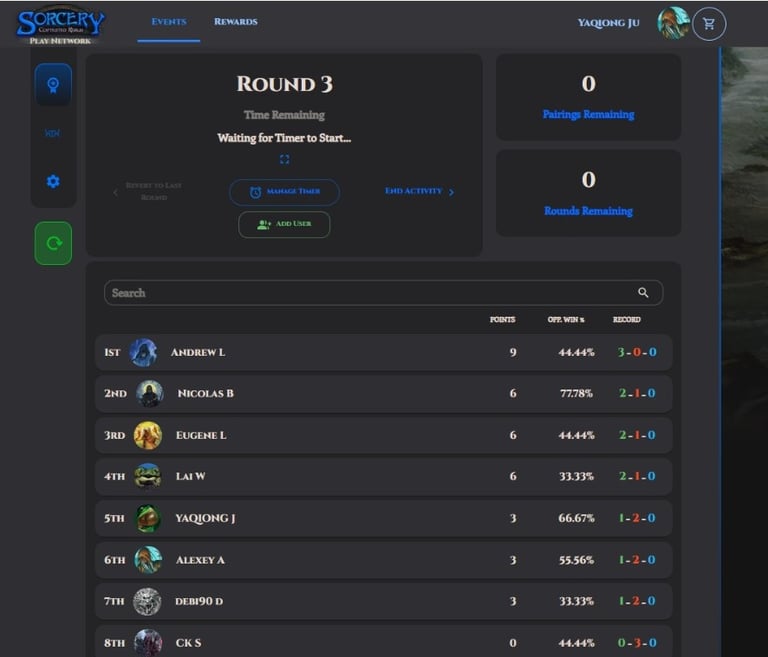Click Alexey A's 55.56% value
Image resolution: width=768 pixels, height=657 pixels.
point(576,560)
